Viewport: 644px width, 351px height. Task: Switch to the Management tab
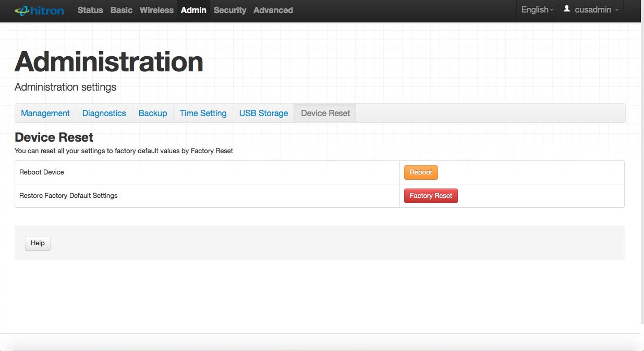coord(45,113)
